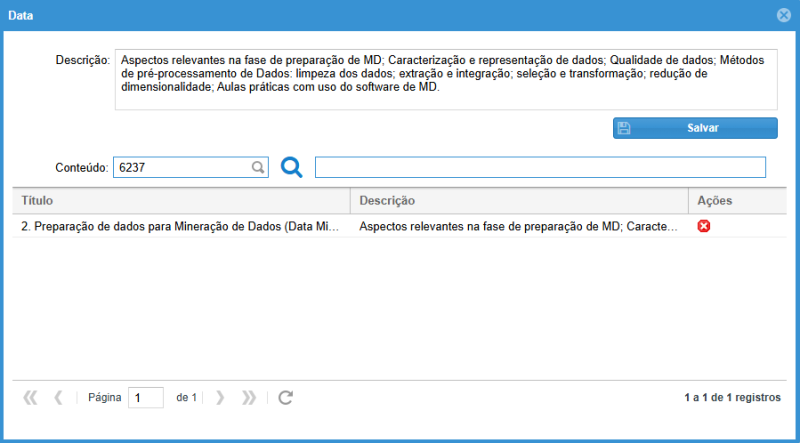Click the large blue search icon
Screen dimensions: 800x443
[x=291, y=167]
